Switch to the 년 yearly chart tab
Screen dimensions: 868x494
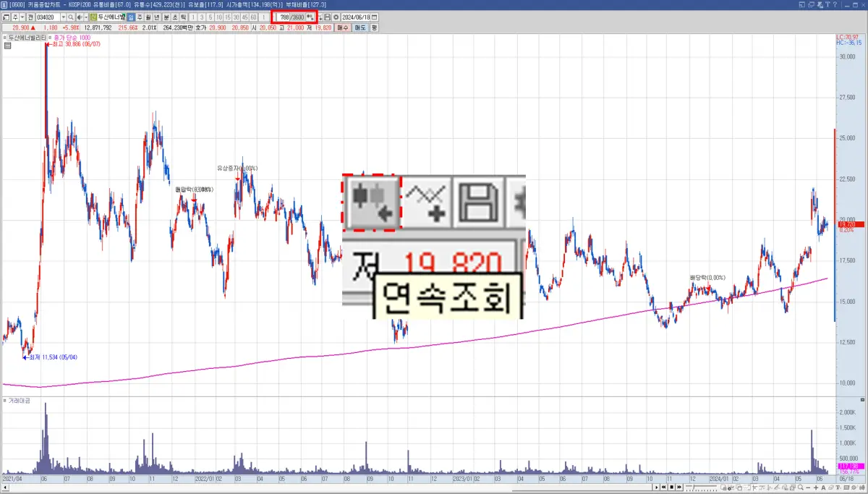pyautogui.click(x=156, y=17)
